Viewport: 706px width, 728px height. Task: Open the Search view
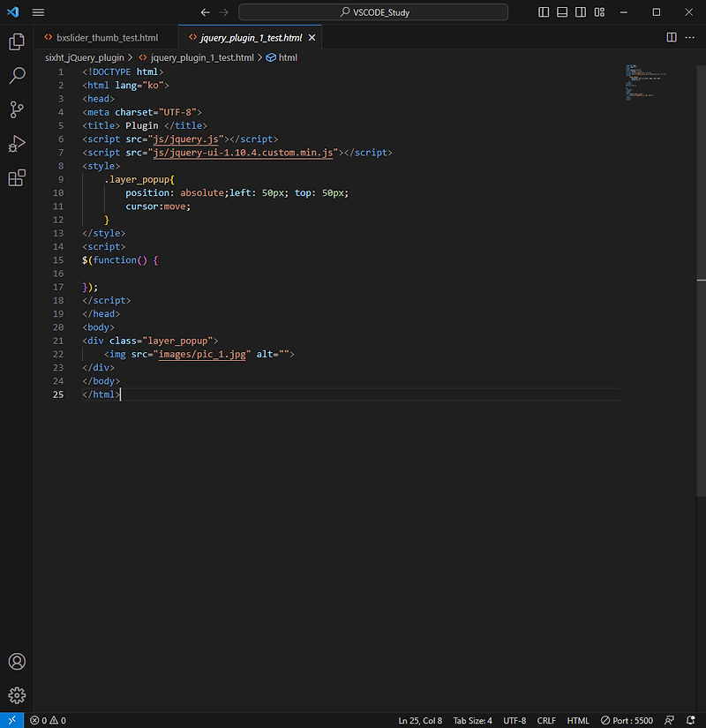[x=17, y=75]
